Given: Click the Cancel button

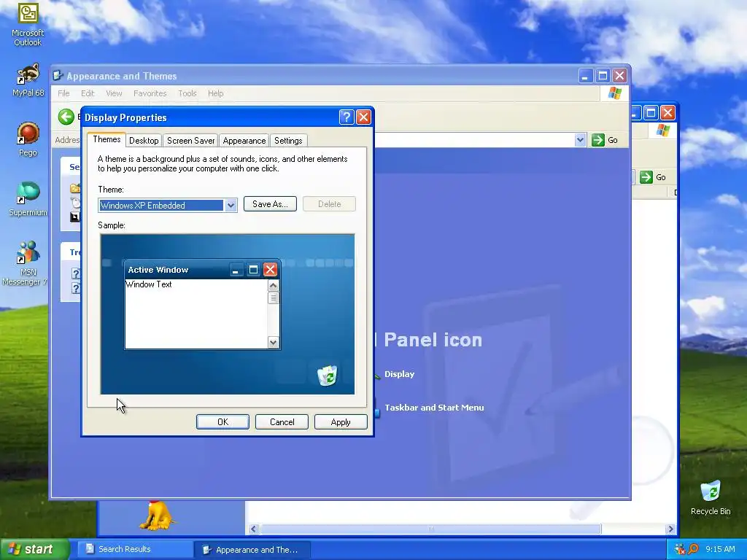Looking at the screenshot, I should [x=282, y=422].
